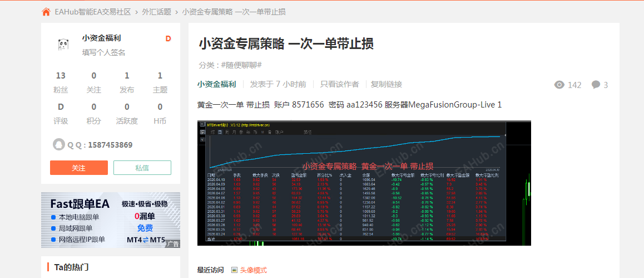Click the 发表于 7 小时前 timestamp
This screenshot has width=644, height=278.
(278, 84)
